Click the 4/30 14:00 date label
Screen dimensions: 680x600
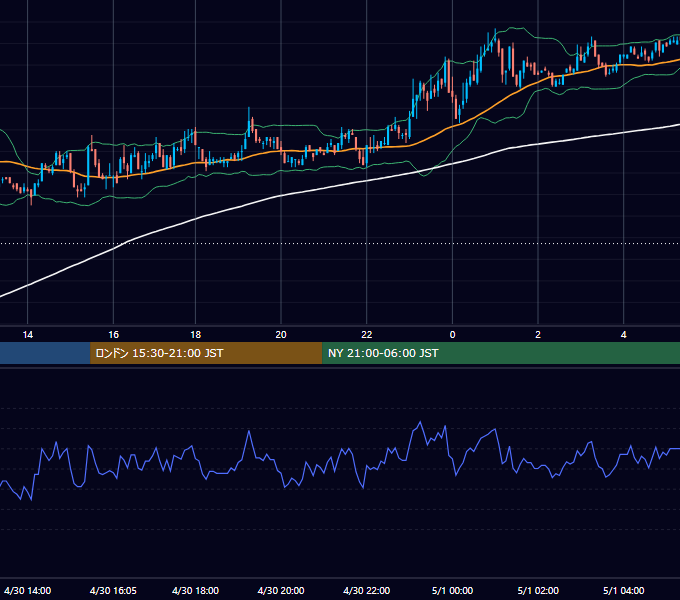28,590
